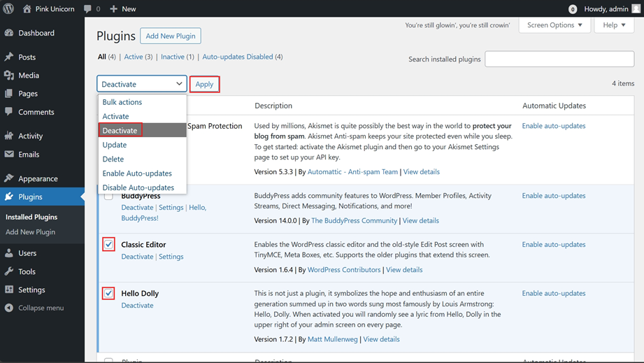The width and height of the screenshot is (644, 363).
Task: Click the Dashboard gauge icon in sidebar
Action: pos(9,33)
